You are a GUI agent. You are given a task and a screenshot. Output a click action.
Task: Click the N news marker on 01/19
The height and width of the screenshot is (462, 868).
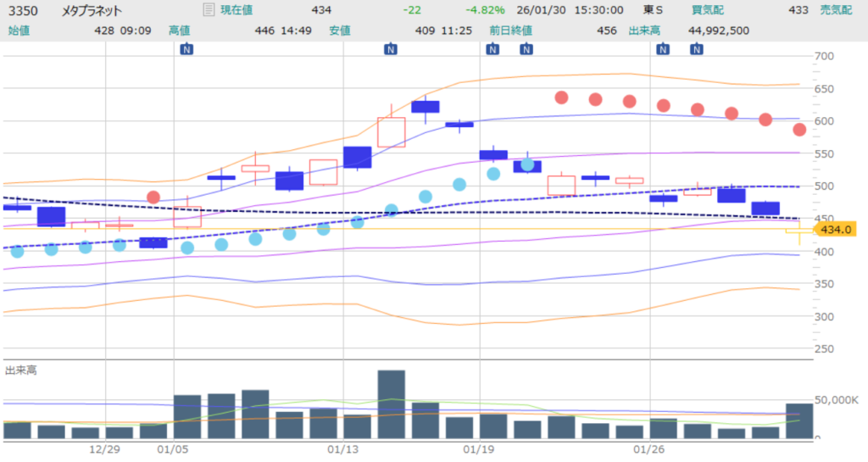click(492, 49)
